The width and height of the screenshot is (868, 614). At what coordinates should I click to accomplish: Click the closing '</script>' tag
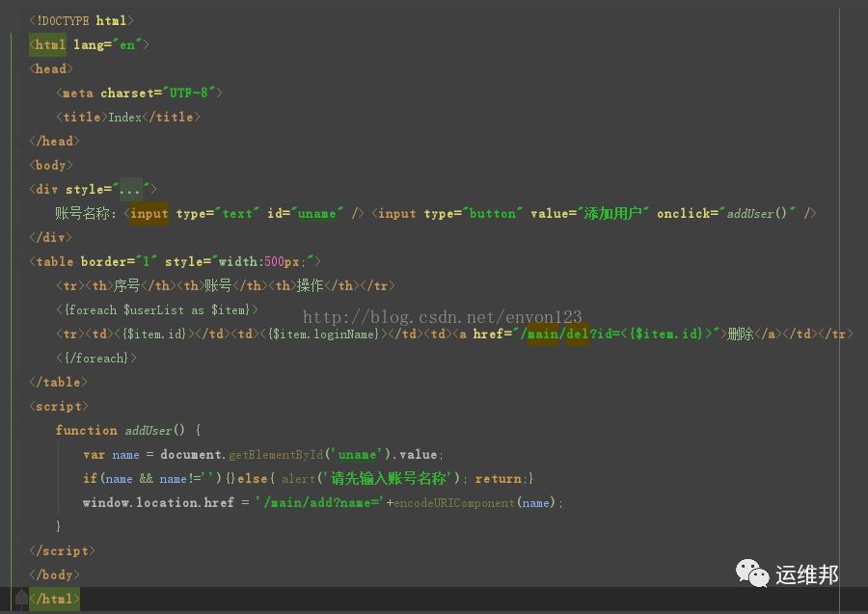point(62,551)
